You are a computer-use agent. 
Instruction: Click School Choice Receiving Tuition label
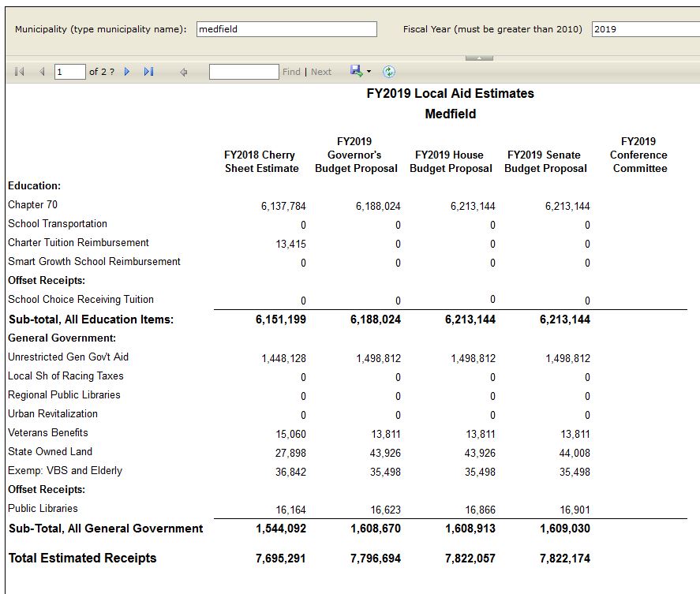[x=80, y=300]
